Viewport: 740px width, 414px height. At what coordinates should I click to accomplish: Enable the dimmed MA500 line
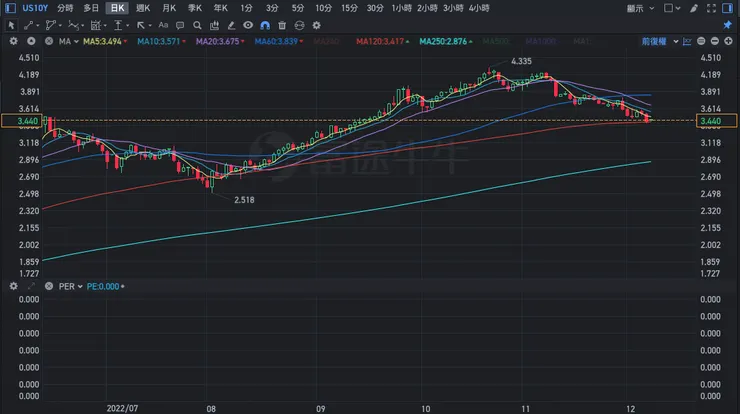coord(496,42)
